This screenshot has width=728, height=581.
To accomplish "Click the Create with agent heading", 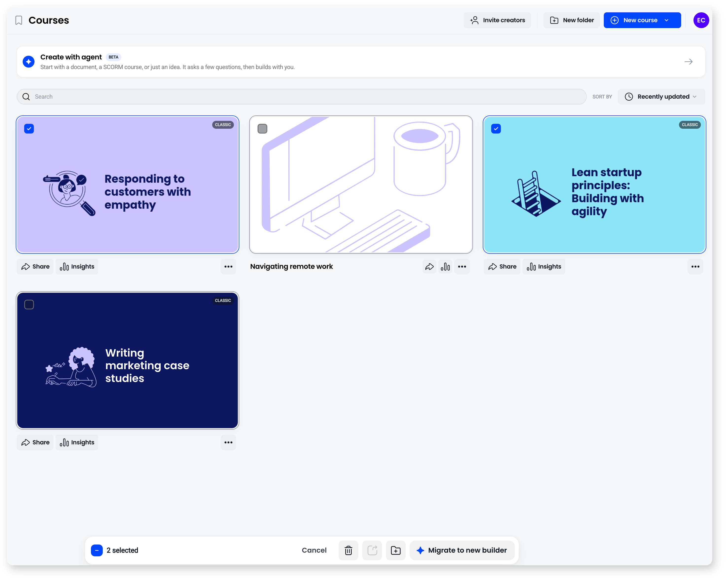I will click(71, 57).
